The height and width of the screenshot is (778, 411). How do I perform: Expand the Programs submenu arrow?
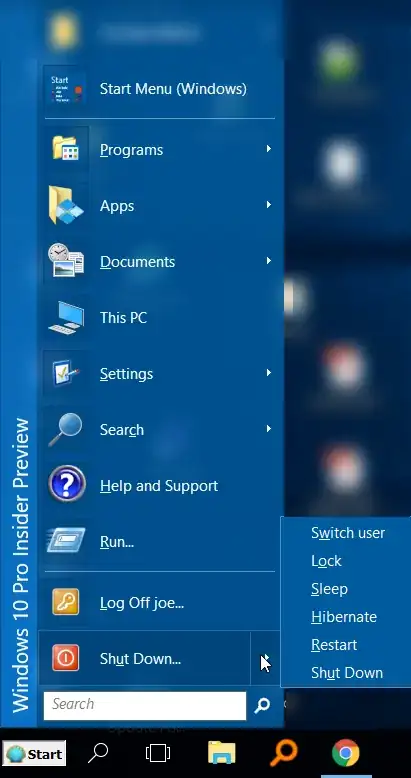pyautogui.click(x=269, y=148)
